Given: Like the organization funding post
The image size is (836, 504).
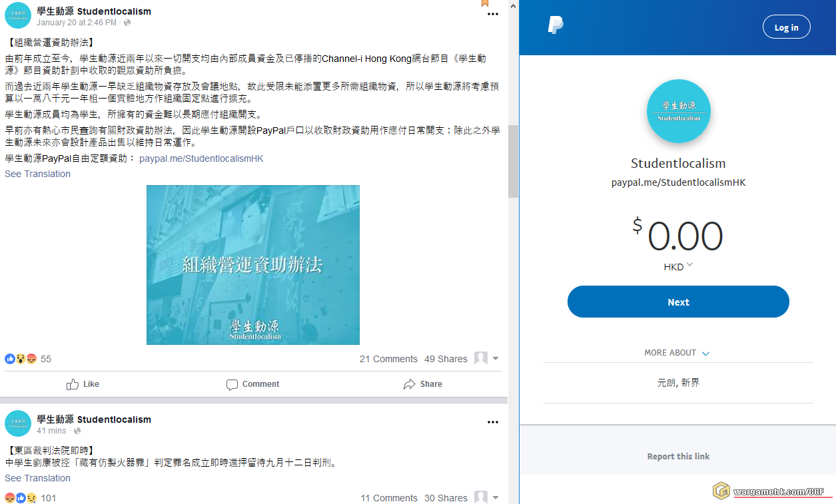Looking at the screenshot, I should [83, 384].
